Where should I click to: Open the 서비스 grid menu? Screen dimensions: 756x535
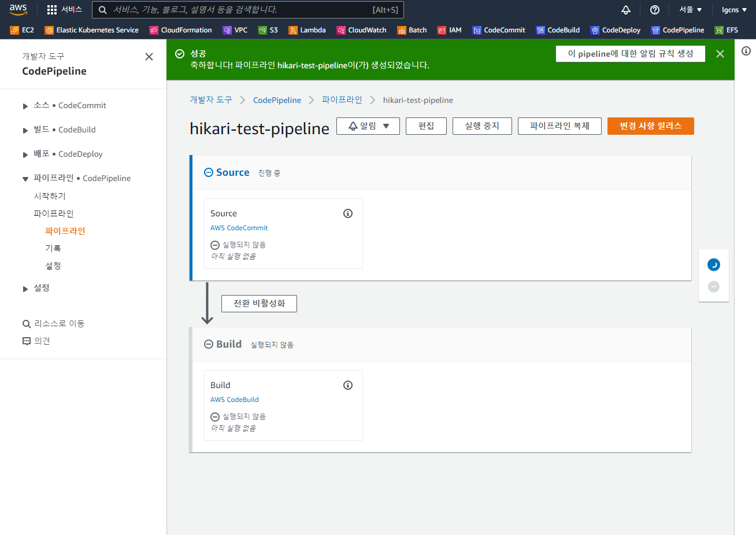pyautogui.click(x=64, y=10)
